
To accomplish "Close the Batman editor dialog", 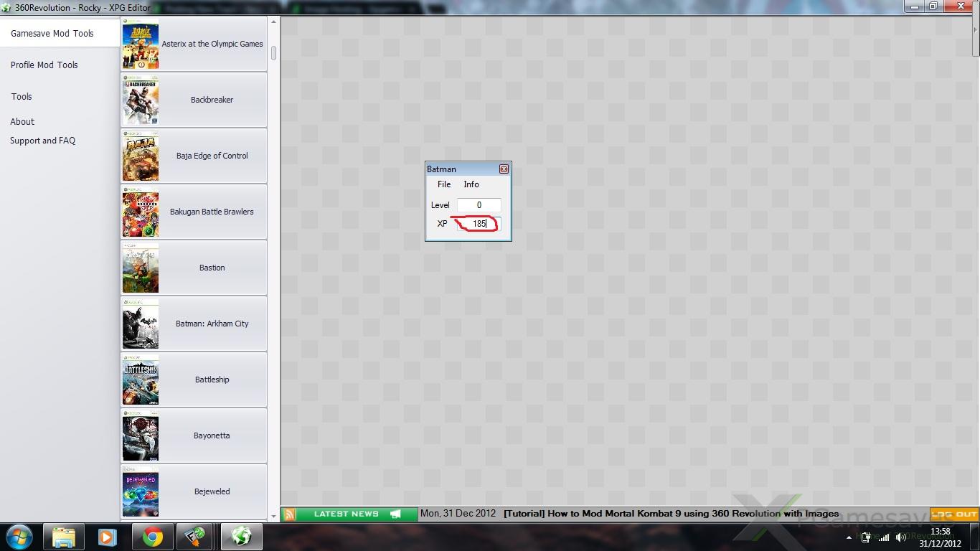I will [504, 169].
